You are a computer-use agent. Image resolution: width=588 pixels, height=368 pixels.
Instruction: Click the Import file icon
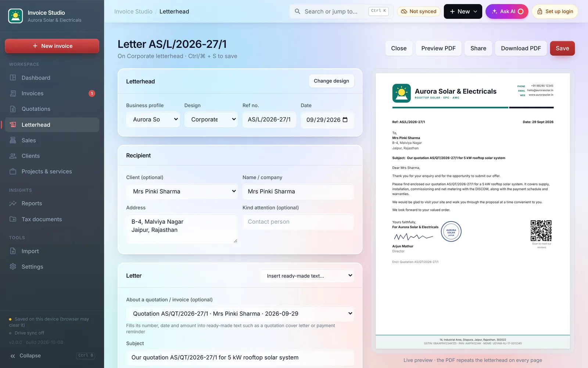click(13, 251)
